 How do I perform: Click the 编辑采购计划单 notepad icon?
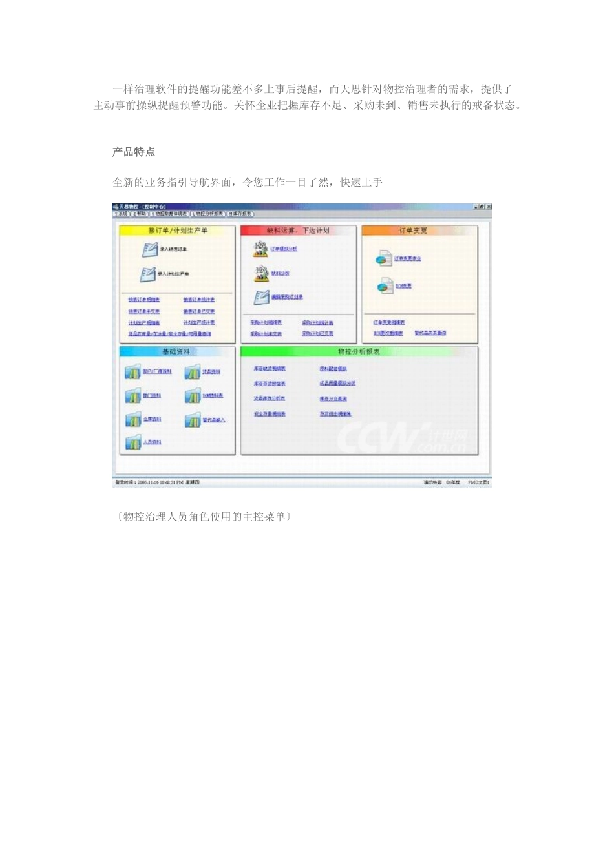(261, 297)
